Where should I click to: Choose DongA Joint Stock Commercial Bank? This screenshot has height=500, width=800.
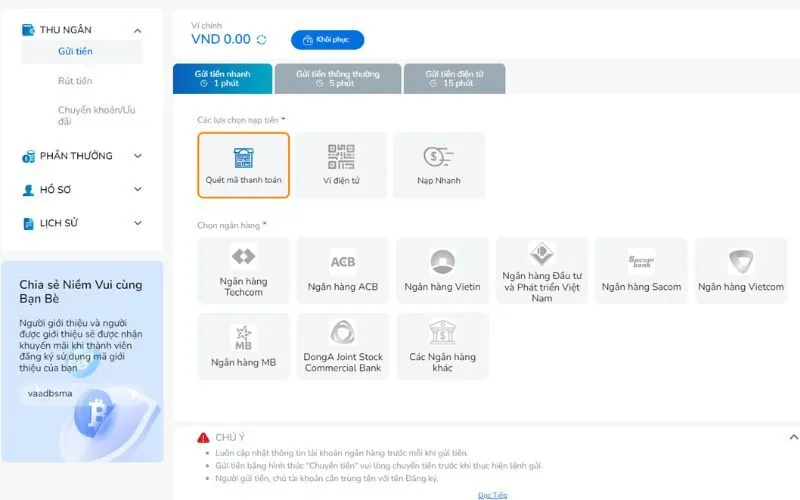[x=343, y=346]
